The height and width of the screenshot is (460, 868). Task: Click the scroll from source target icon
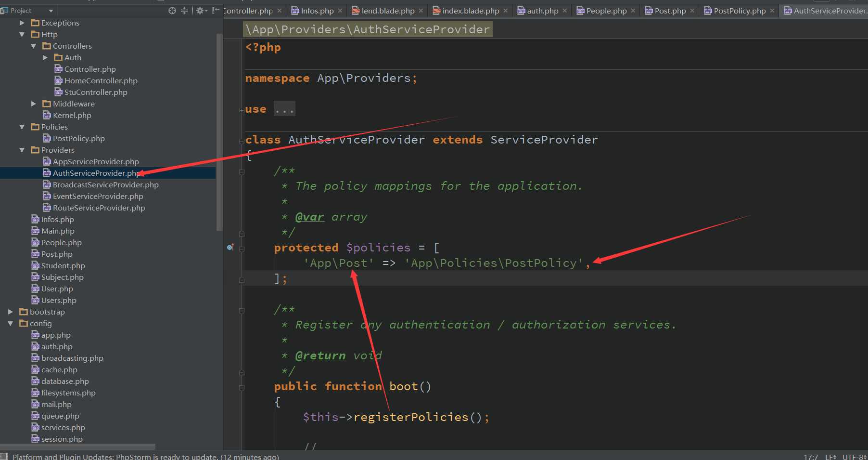[172, 11]
